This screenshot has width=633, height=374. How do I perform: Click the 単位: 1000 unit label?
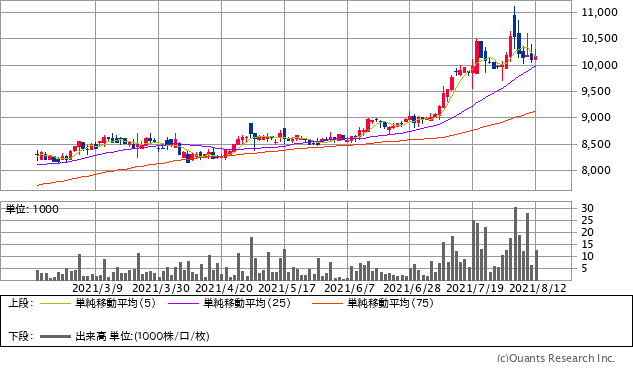[x=32, y=209]
